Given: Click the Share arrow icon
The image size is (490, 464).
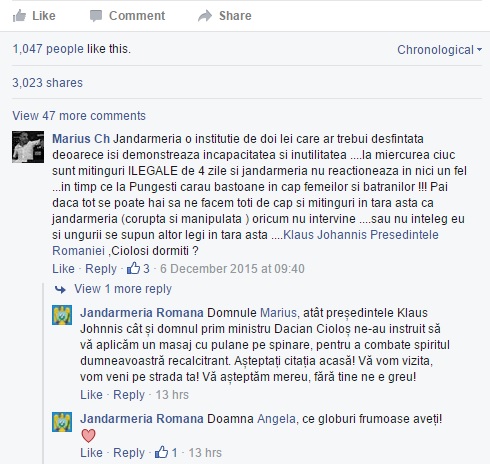Looking at the screenshot, I should coord(205,16).
